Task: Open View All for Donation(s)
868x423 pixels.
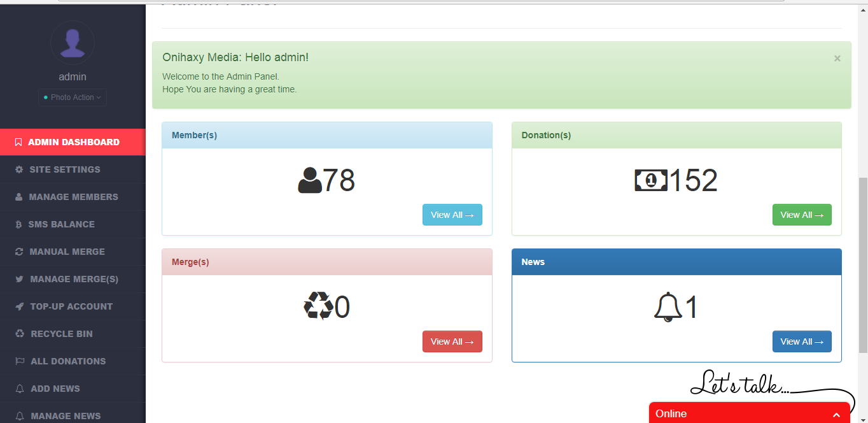Action: [x=801, y=214]
